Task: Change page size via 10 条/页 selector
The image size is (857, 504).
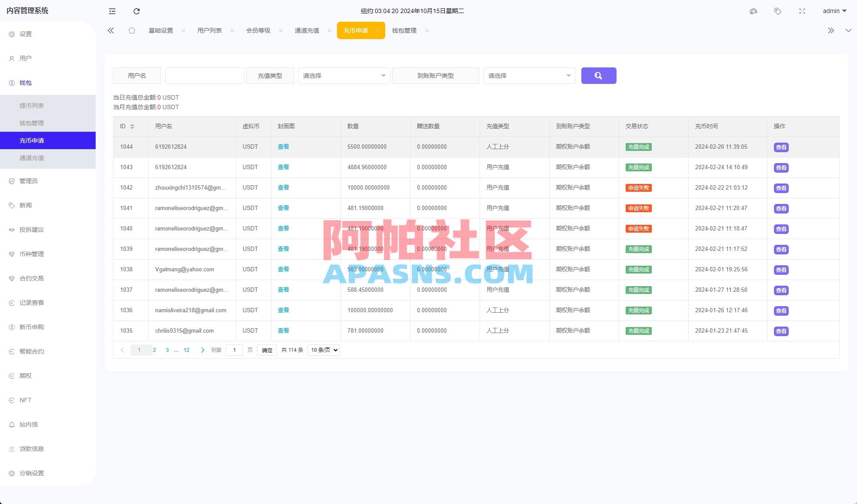Action: [x=323, y=350]
